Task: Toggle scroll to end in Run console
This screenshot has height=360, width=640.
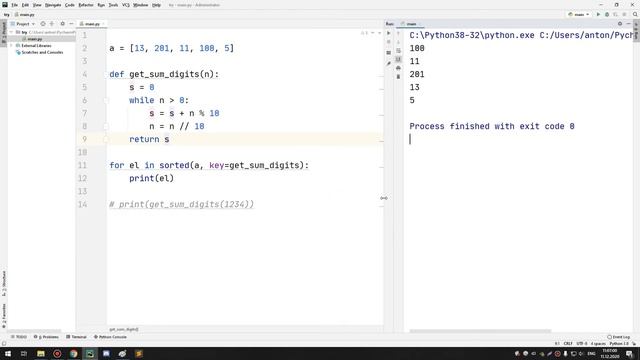Action: coord(398,59)
